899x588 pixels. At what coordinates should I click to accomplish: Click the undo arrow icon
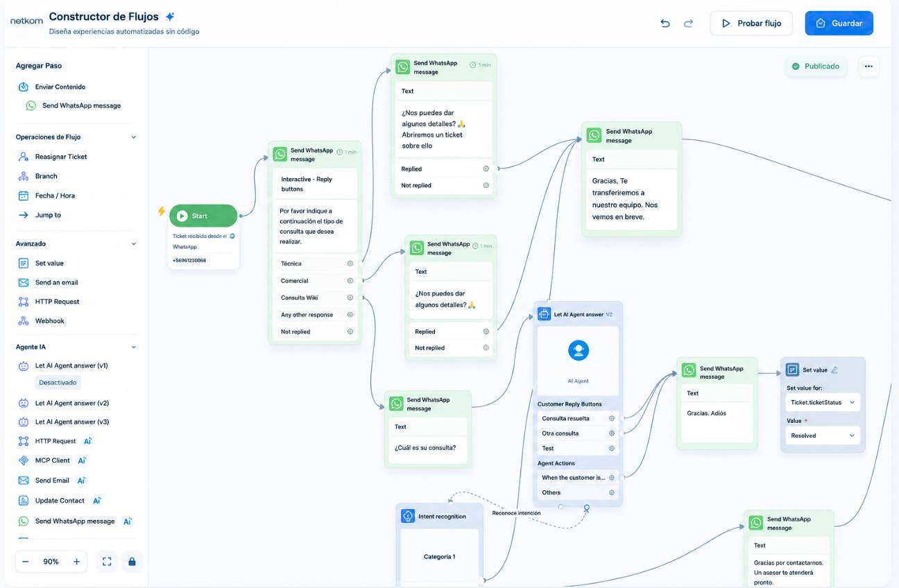(665, 23)
